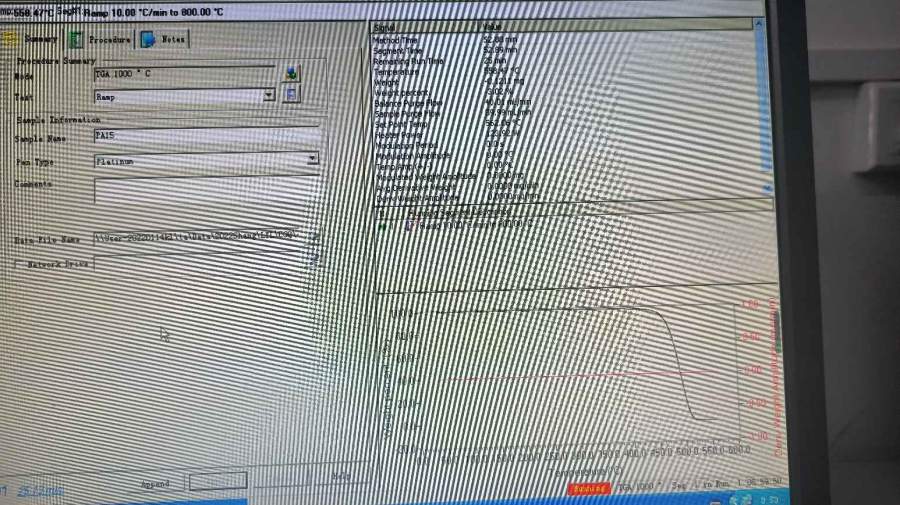
Task: Click the editor icon beside Test dropdown
Action: tap(291, 95)
